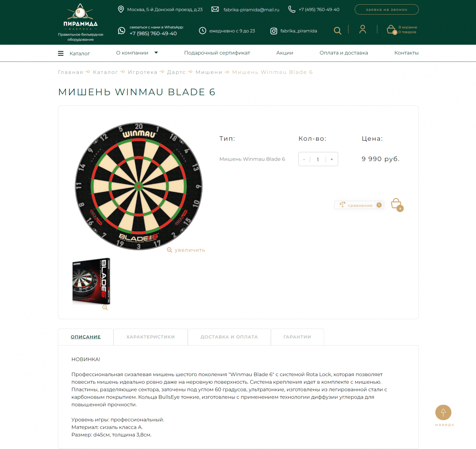Switch to the Гарантии tab
Image resolution: width=476 pixels, height=449 pixels.
pyautogui.click(x=297, y=337)
